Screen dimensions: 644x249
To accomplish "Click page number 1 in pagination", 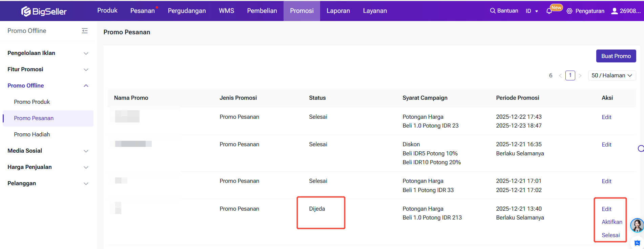I will click(x=570, y=75).
